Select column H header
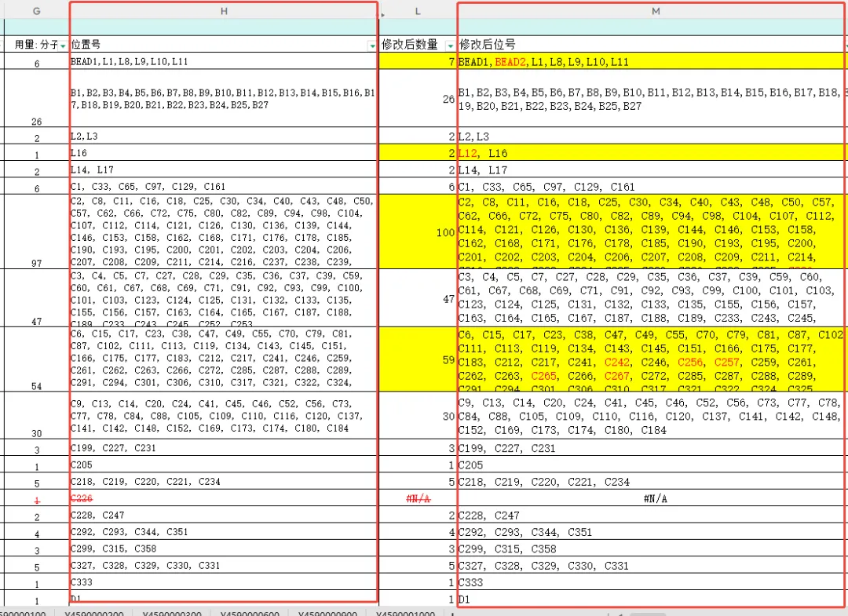This screenshot has width=848, height=616. (224, 11)
